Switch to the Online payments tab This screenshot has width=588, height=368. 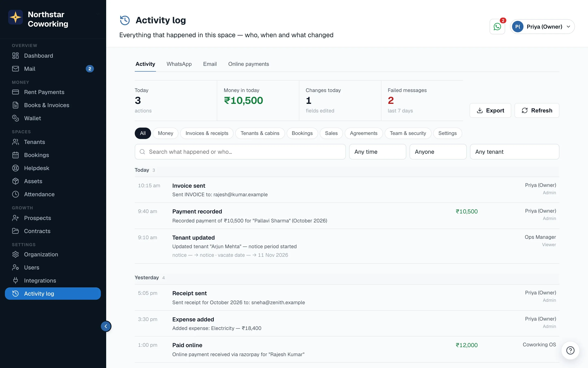(x=248, y=64)
